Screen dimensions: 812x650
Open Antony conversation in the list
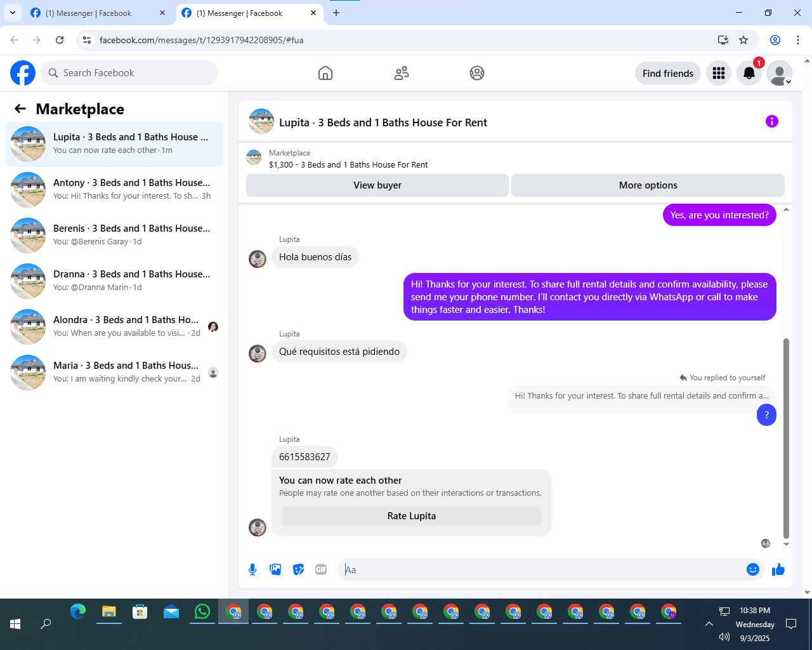click(x=114, y=190)
